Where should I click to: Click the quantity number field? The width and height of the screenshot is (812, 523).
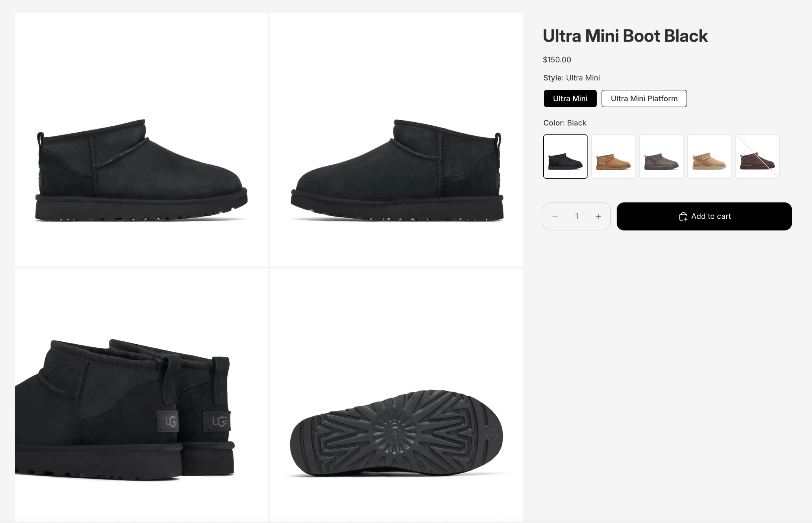pos(577,216)
